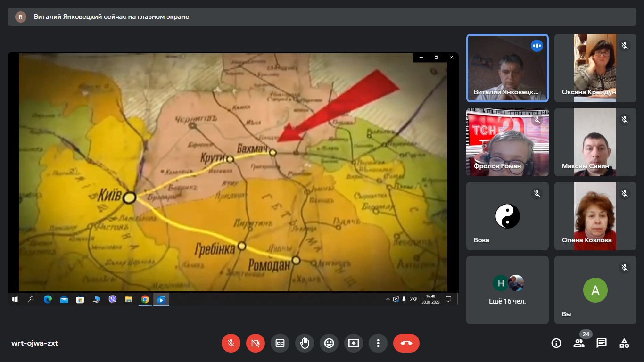Expand the hidden tray icons chevron

pyautogui.click(x=388, y=299)
